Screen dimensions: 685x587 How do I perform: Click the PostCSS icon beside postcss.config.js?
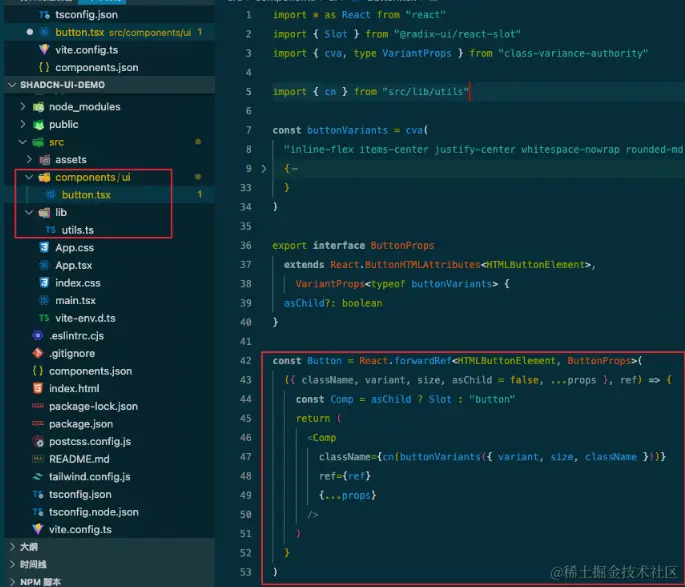[38, 441]
